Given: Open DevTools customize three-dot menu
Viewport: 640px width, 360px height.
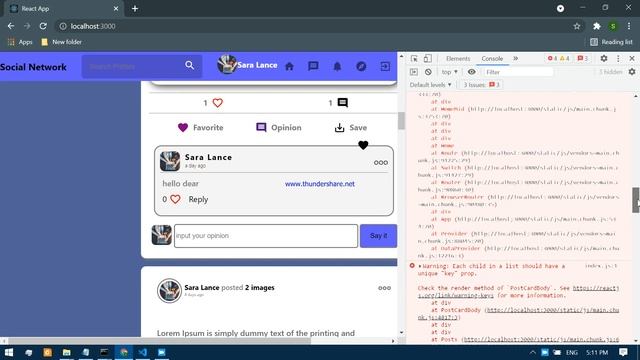Looking at the screenshot, I should 618,58.
